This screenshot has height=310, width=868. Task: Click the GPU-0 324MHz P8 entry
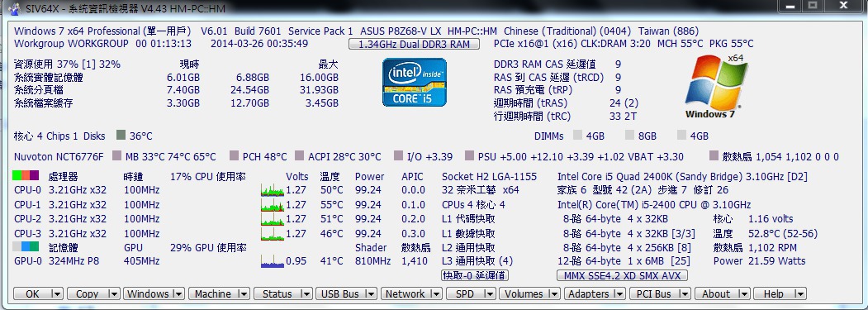click(56, 260)
